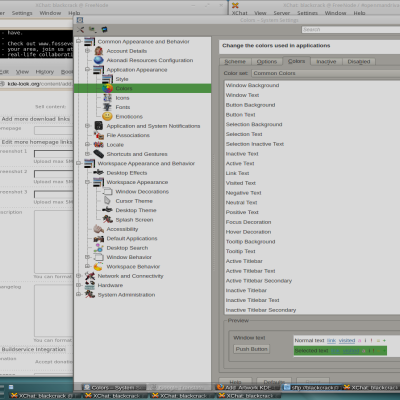Click the Akonadi Resources Configuration globe icon

99,60
